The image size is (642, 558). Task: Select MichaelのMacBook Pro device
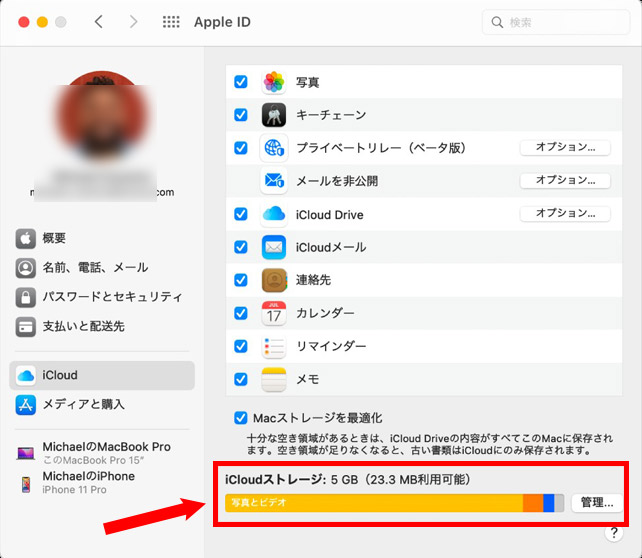[102, 453]
